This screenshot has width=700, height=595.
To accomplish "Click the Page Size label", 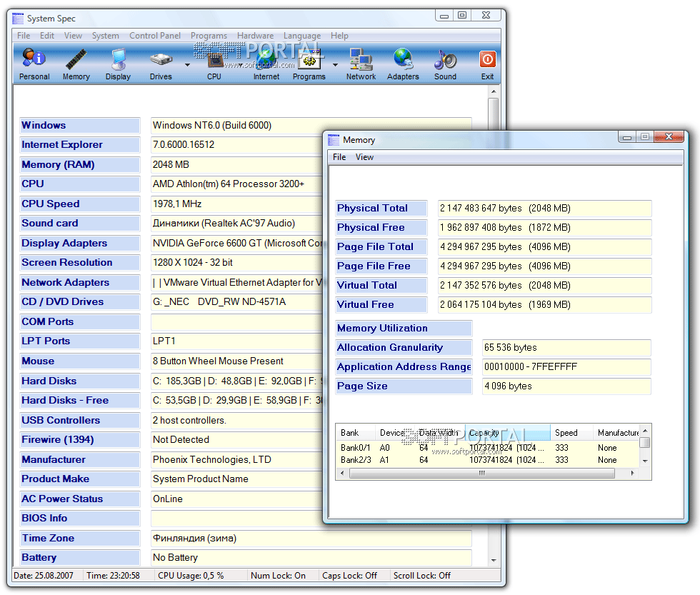I will tap(404, 386).
